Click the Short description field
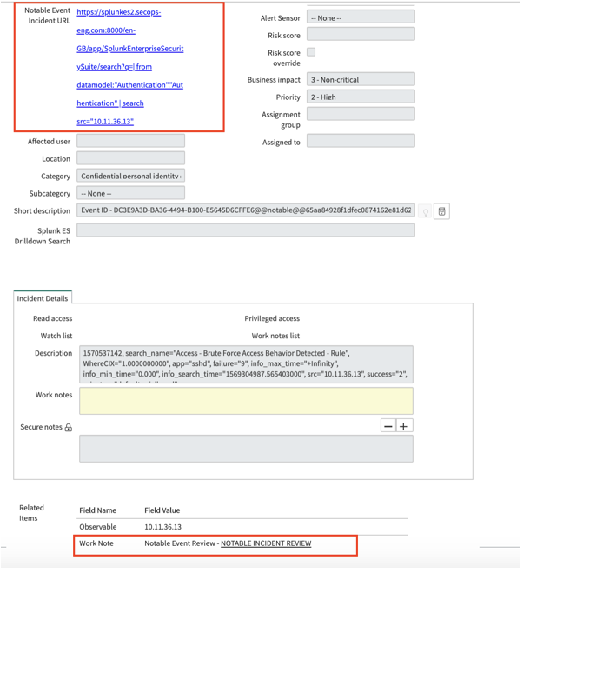The width and height of the screenshot is (603, 700). [x=246, y=210]
